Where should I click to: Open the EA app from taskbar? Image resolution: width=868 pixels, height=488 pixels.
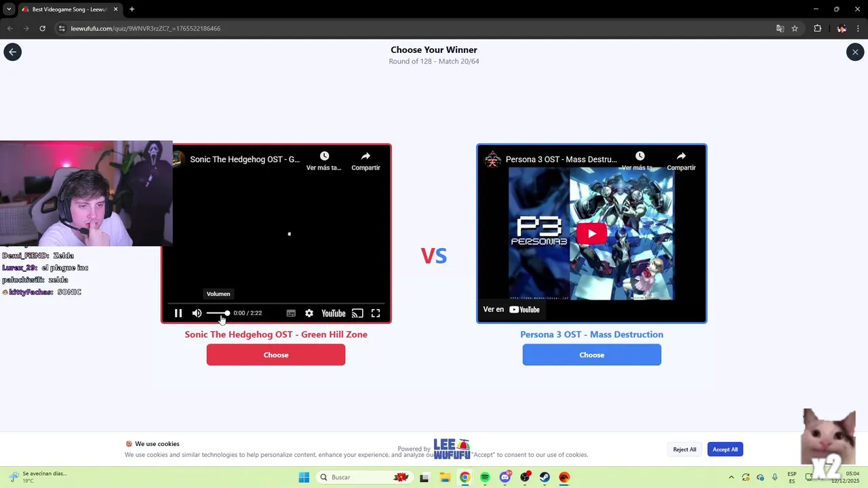pos(564,477)
